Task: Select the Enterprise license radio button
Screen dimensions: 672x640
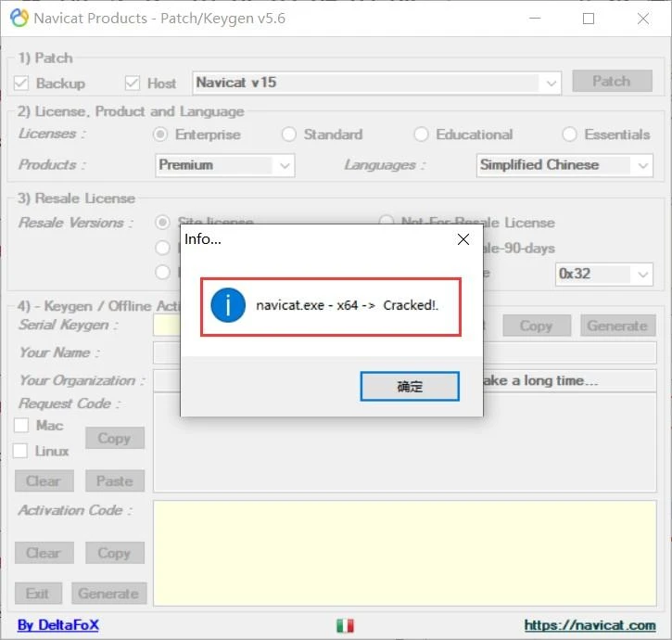Action: [160, 134]
